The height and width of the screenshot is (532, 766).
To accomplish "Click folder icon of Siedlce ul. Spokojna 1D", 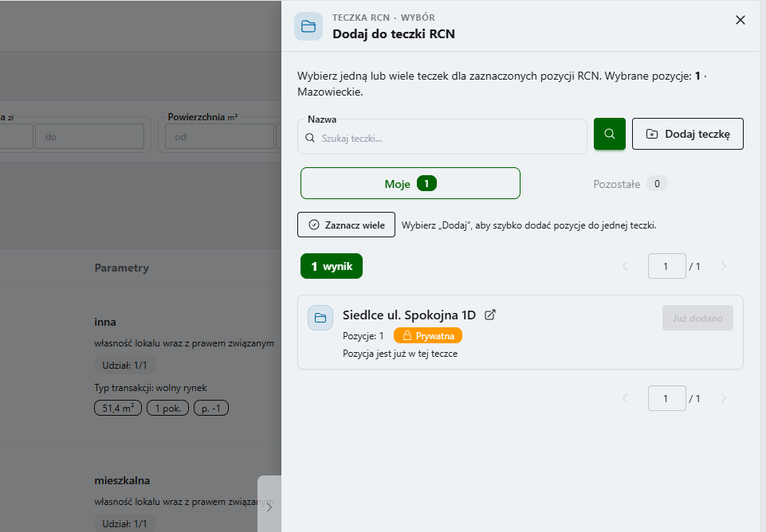I will 320,318.
